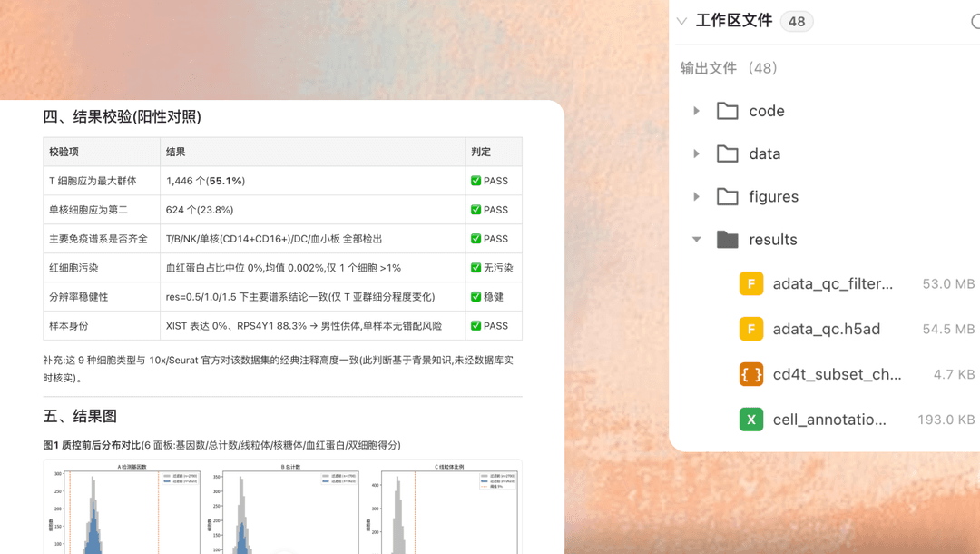Open file adata_qc.h5ad
This screenshot has width=980, height=554.
pos(827,329)
